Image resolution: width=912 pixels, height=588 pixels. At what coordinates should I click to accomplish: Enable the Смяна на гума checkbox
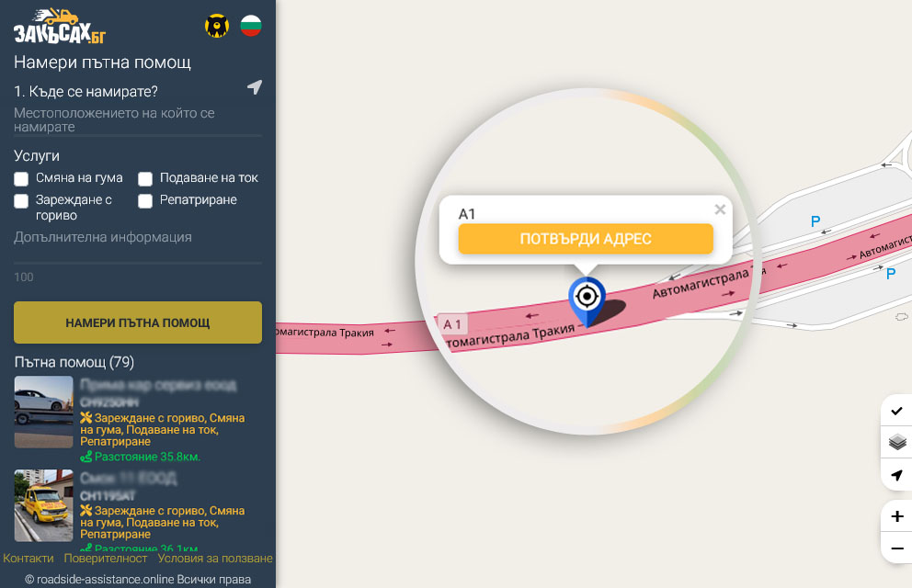click(21, 178)
